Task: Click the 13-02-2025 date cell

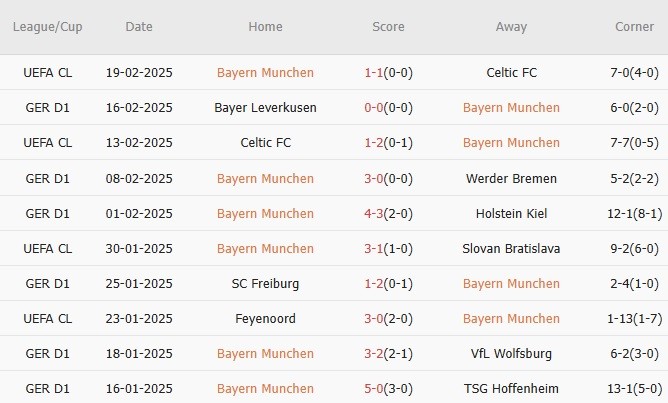Action: point(139,143)
